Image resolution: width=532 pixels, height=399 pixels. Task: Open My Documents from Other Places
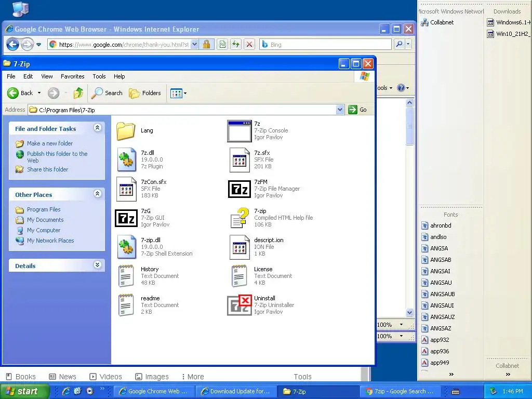click(45, 220)
